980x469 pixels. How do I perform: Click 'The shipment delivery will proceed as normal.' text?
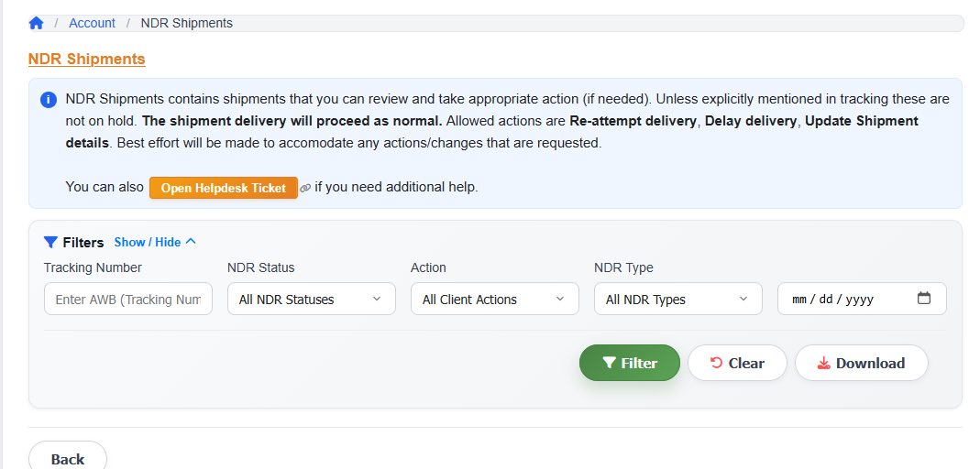click(292, 121)
